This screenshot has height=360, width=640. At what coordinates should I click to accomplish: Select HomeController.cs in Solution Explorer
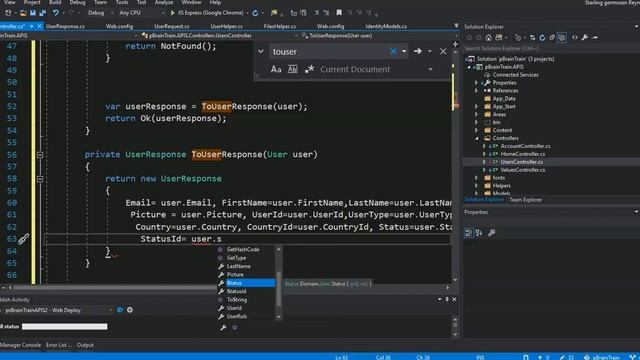[522, 154]
